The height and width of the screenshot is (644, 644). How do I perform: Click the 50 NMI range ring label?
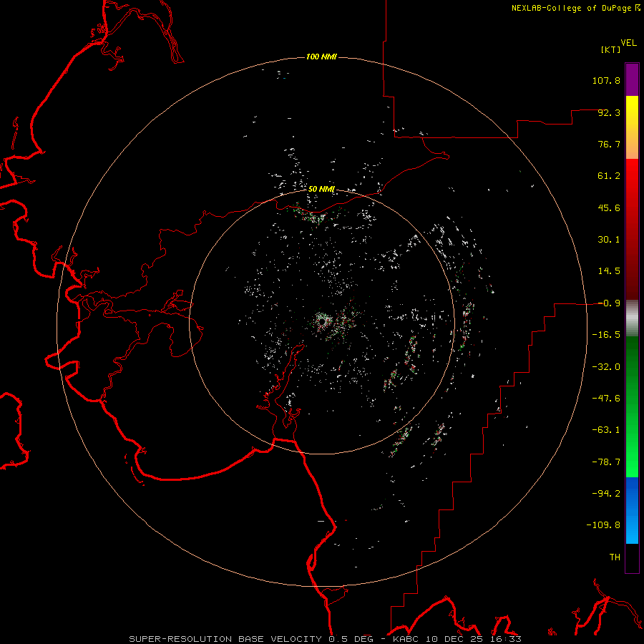click(321, 189)
